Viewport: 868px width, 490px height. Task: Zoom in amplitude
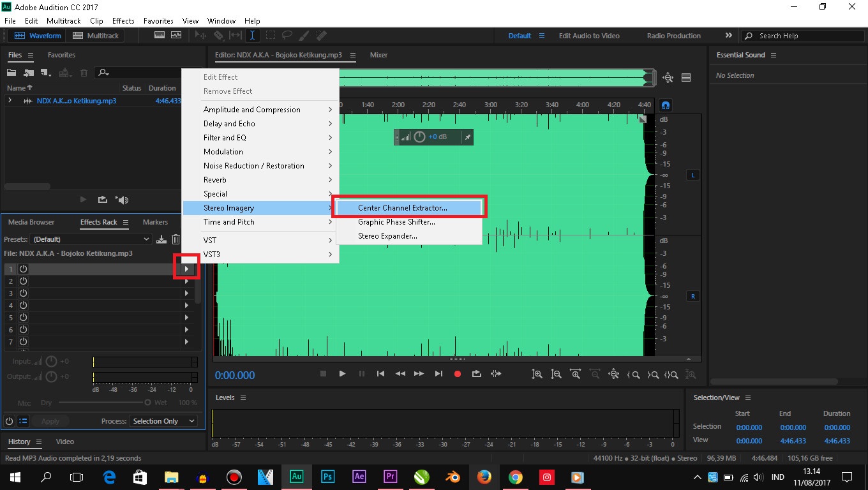pos(537,375)
